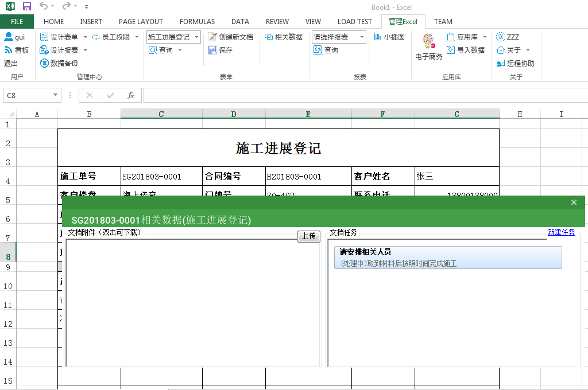The width and height of the screenshot is (588, 390).
Task: Click cell with SG201803-0001
Action: pos(161,176)
